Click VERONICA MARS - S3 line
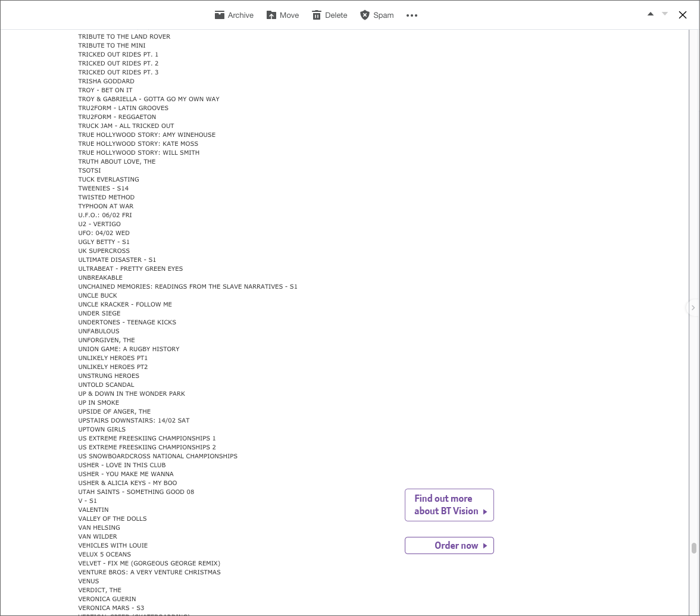The width and height of the screenshot is (700, 616). coord(111,608)
